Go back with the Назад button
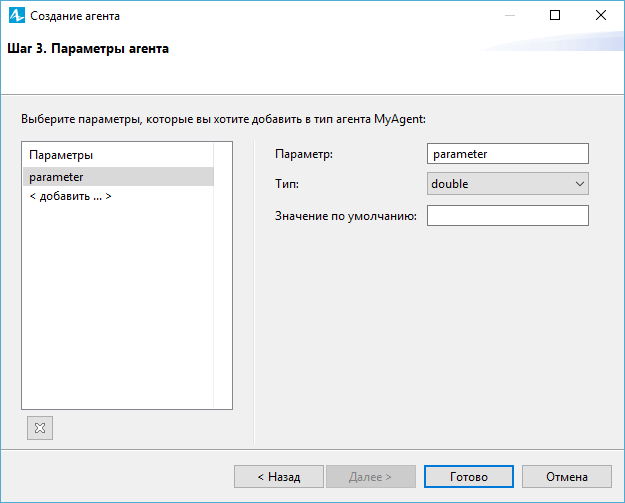Screen dimensions: 625x503 (279, 477)
